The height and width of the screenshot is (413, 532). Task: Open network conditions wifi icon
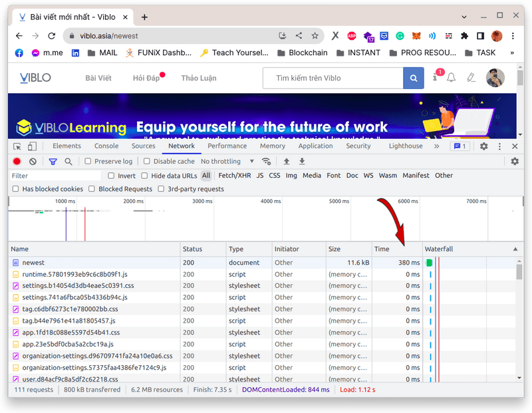267,162
